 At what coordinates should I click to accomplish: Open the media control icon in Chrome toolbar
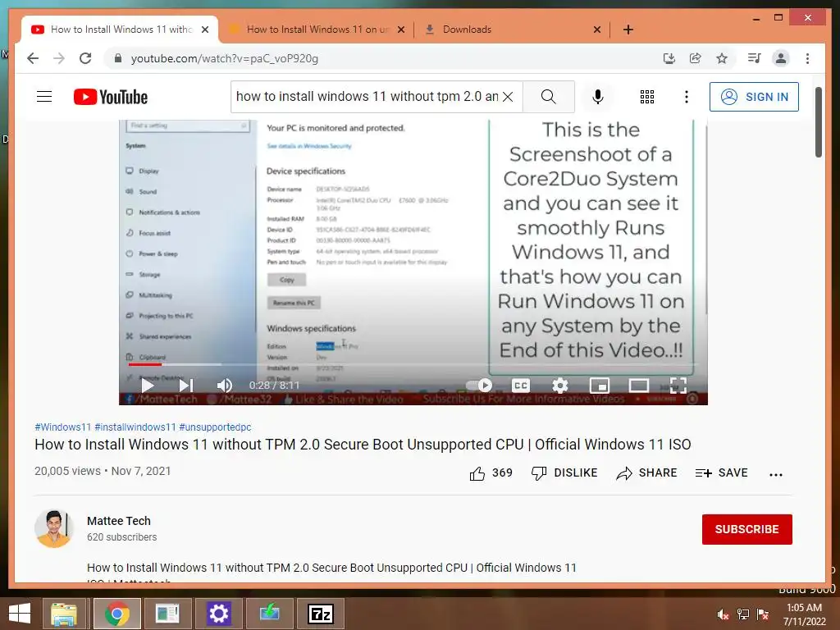click(755, 58)
